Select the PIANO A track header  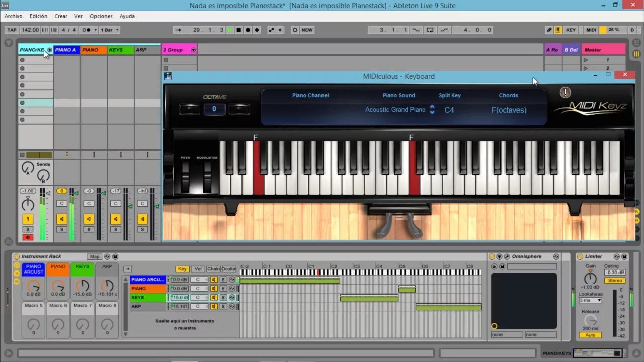click(67, 50)
